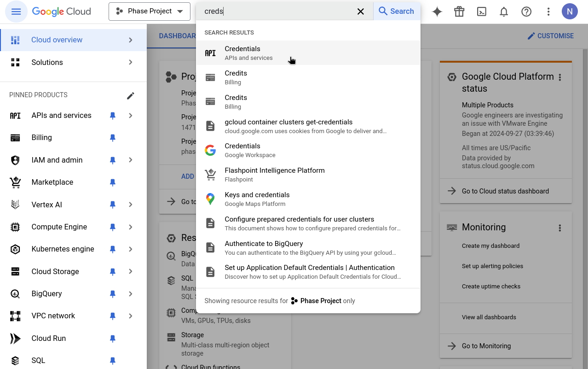Unpin Cloud Storage

click(x=112, y=271)
